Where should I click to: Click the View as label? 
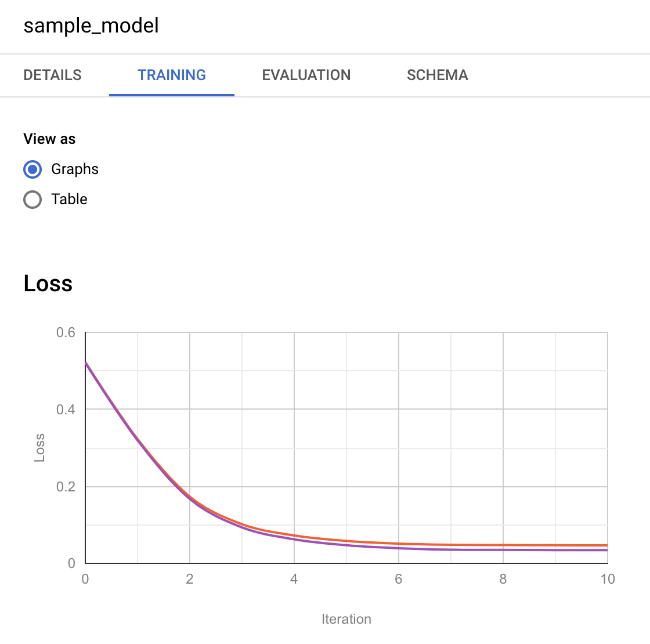click(x=49, y=139)
